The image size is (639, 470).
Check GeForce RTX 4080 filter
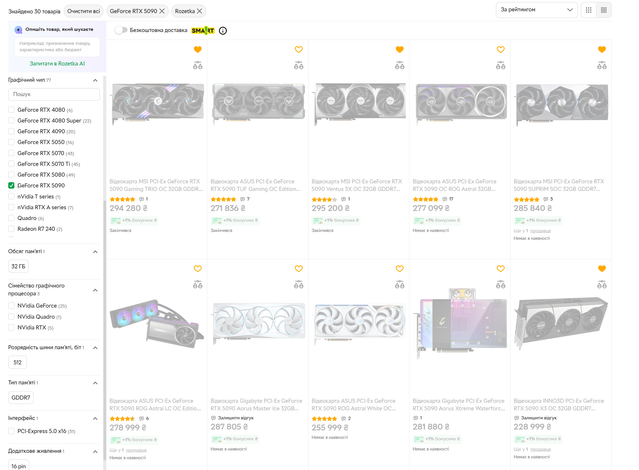[x=11, y=110]
